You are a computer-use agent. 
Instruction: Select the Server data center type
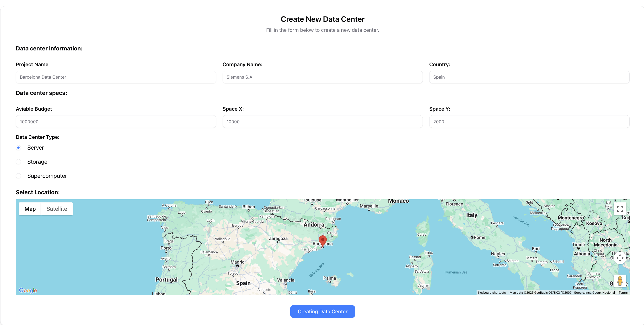tap(18, 148)
